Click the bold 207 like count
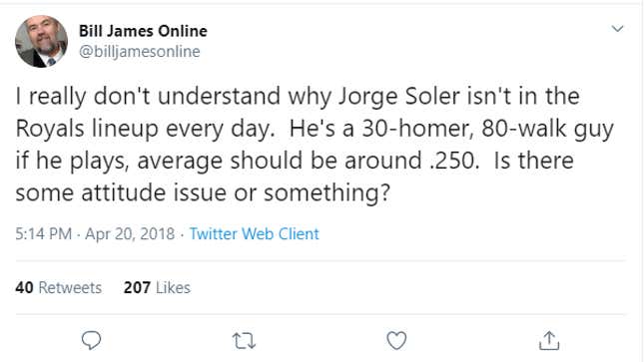This screenshot has width=644, height=362. [x=137, y=287]
